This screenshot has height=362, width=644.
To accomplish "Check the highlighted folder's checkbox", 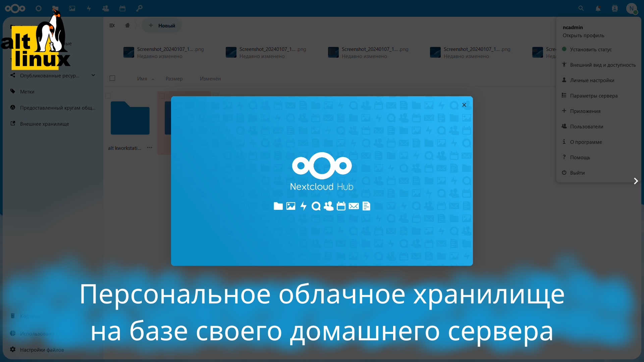I will (x=162, y=96).
